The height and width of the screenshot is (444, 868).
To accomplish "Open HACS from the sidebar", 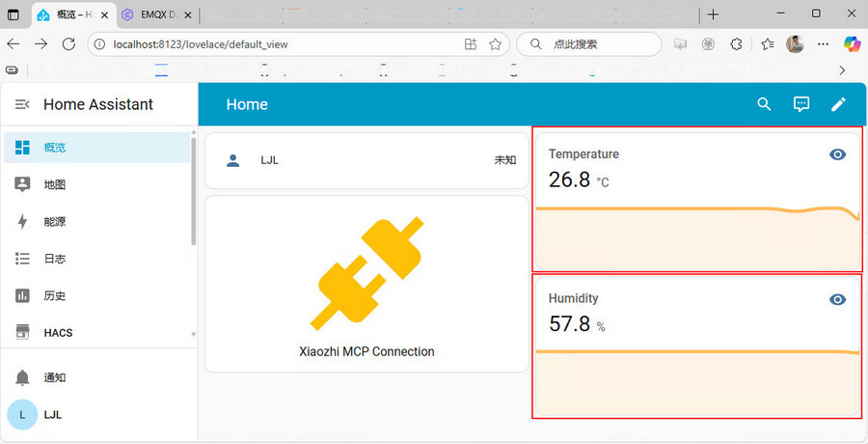I will pyautogui.click(x=96, y=333).
